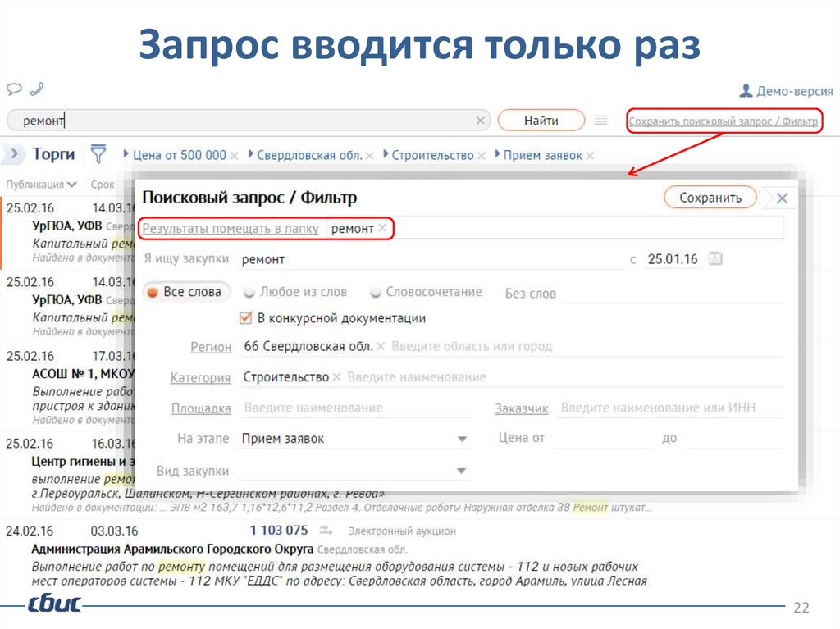Switch to the Торги tab
840x629 pixels.
(53, 154)
